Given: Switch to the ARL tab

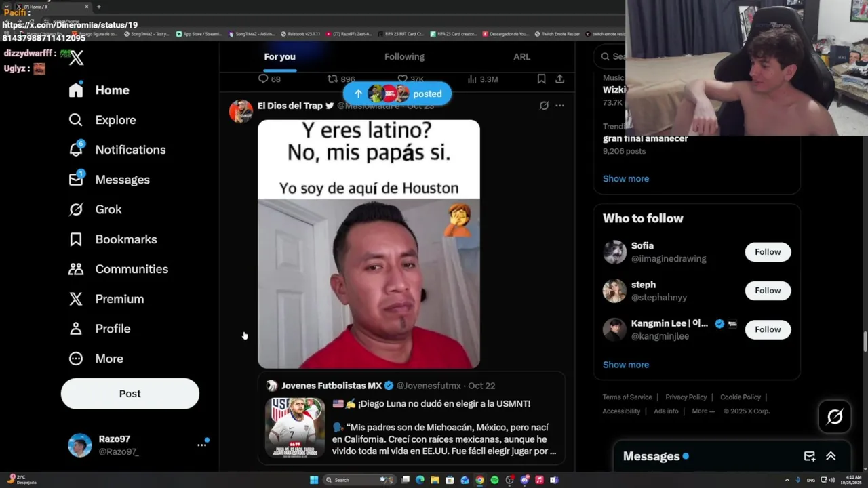Looking at the screenshot, I should pyautogui.click(x=521, y=56).
